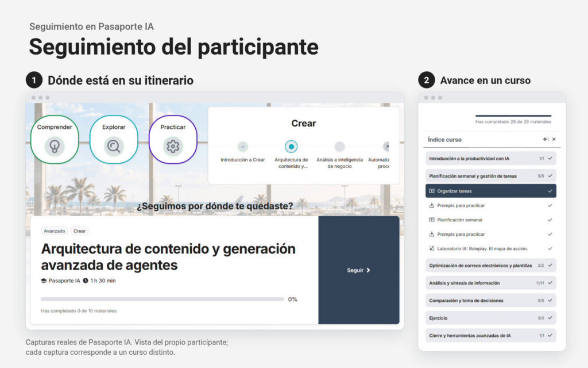Click the checkmark on Comparación y toma de decisiones

(x=550, y=300)
